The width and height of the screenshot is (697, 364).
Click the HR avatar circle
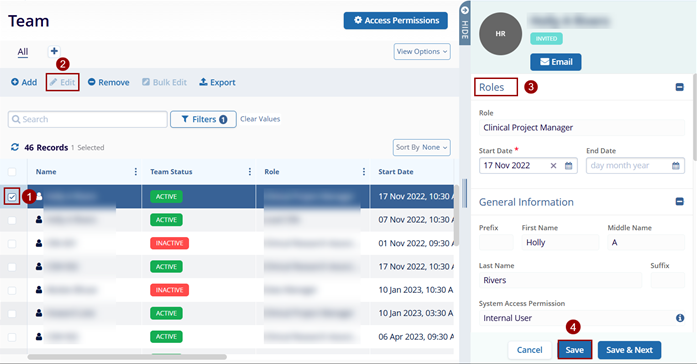[x=501, y=34]
